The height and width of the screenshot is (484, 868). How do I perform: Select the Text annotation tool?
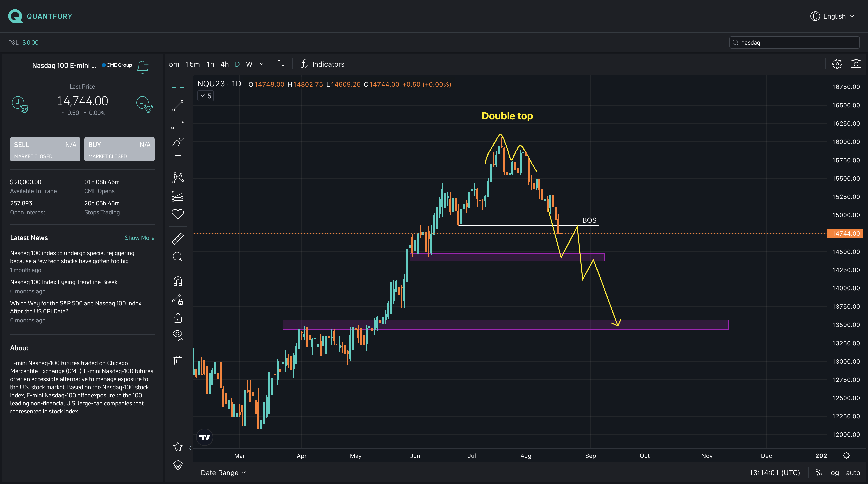[x=178, y=160]
